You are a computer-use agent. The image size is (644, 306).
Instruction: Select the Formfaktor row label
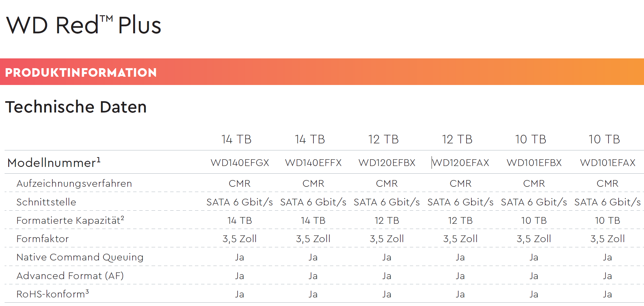pyautogui.click(x=43, y=239)
